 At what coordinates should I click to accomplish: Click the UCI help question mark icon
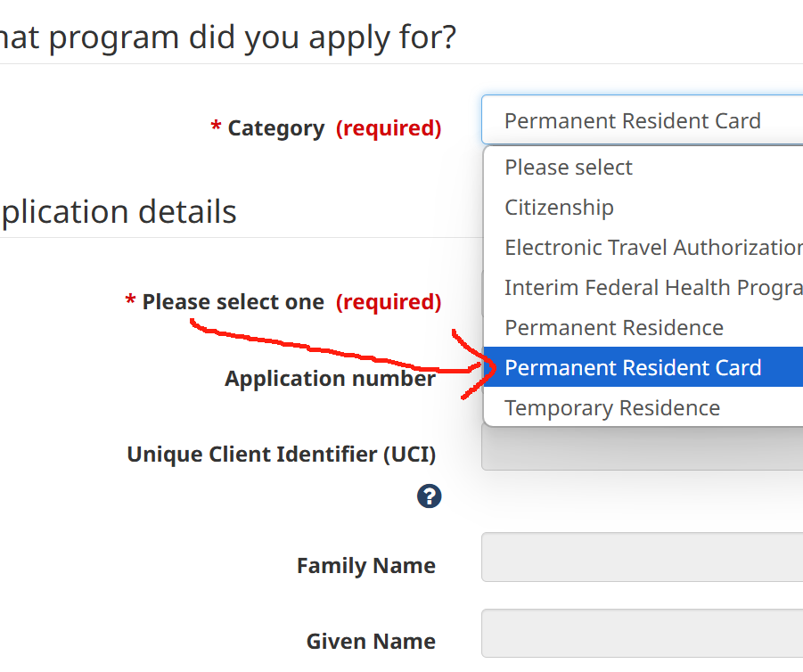pos(430,496)
